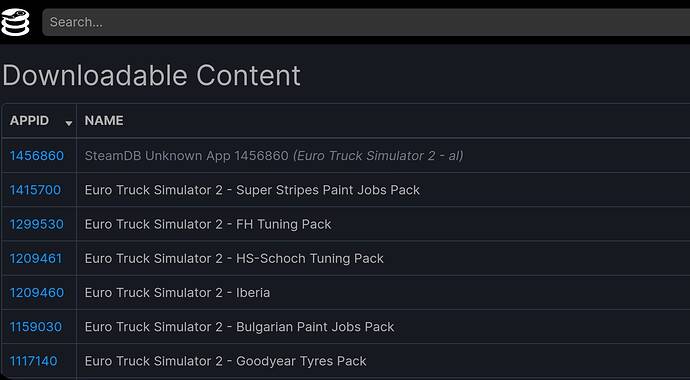The height and width of the screenshot is (380, 690).
Task: Open app ID 1117140 link
Action: pos(33,361)
